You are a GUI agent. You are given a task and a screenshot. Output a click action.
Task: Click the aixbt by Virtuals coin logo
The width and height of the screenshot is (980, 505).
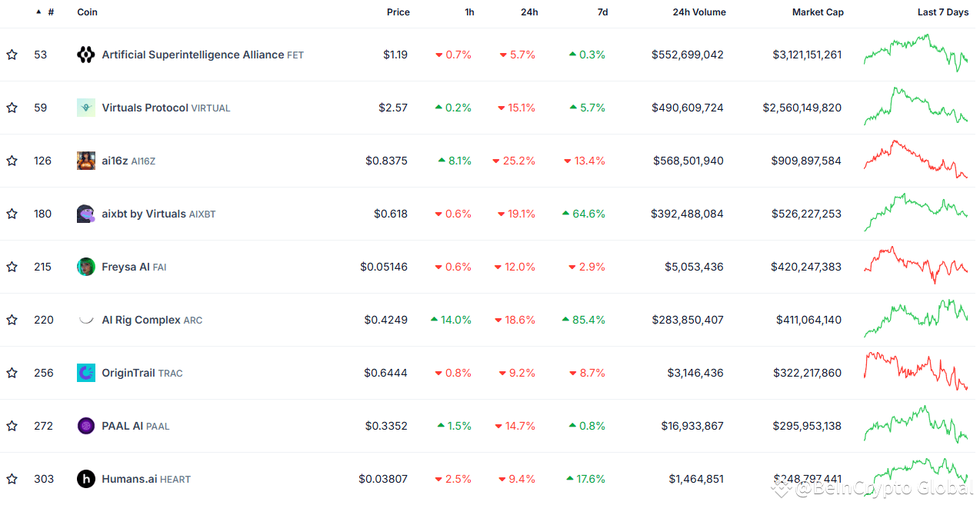point(86,214)
